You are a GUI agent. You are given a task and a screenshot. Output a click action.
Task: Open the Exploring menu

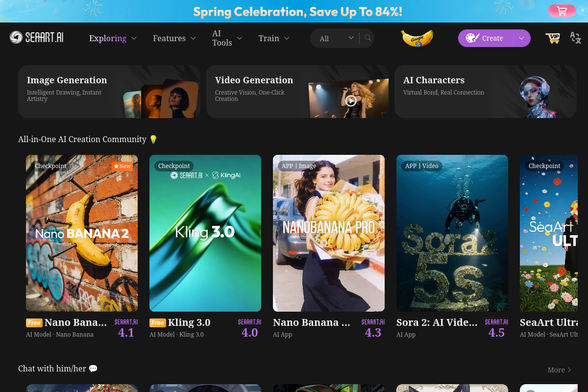[108, 38]
